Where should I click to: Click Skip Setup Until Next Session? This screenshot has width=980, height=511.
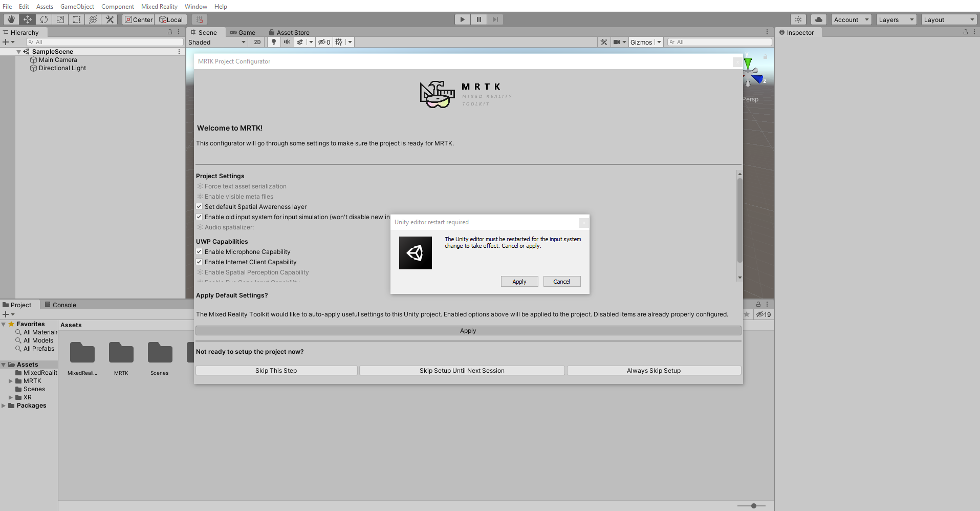click(462, 371)
